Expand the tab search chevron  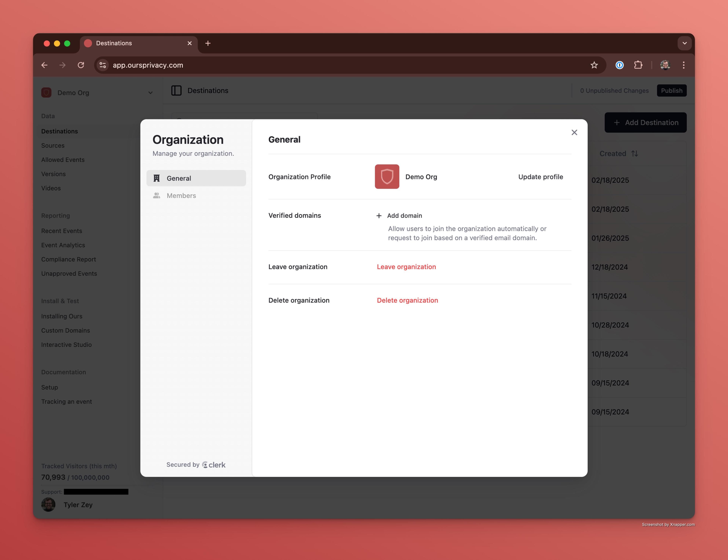684,43
